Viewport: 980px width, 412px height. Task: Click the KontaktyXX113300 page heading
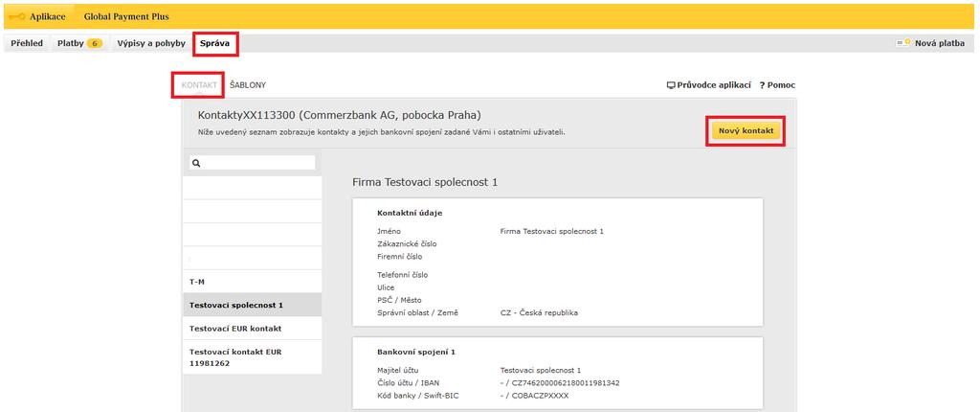(339, 116)
